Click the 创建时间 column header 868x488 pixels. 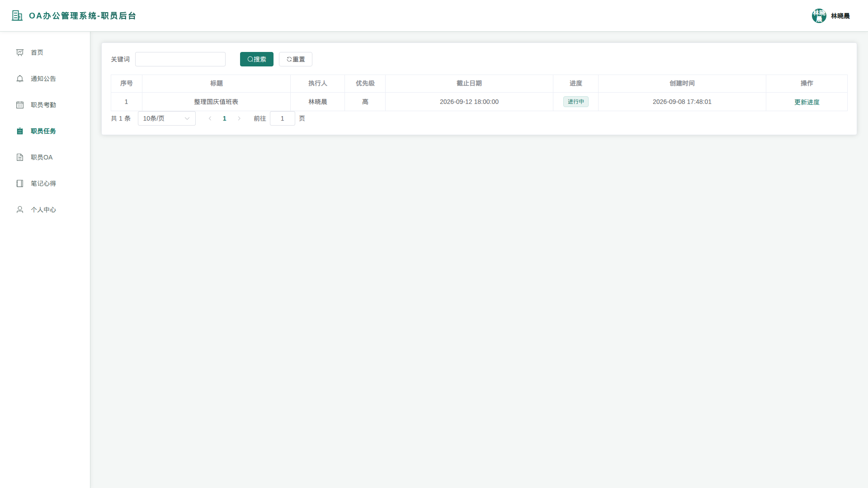click(682, 83)
